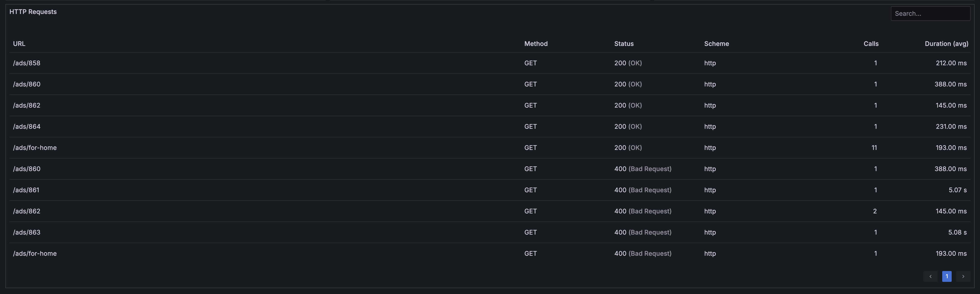Select /ads/864 row URL

tap(27, 127)
